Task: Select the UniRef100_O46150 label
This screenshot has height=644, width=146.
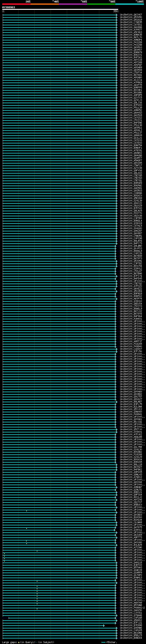Action: pos(131,610)
